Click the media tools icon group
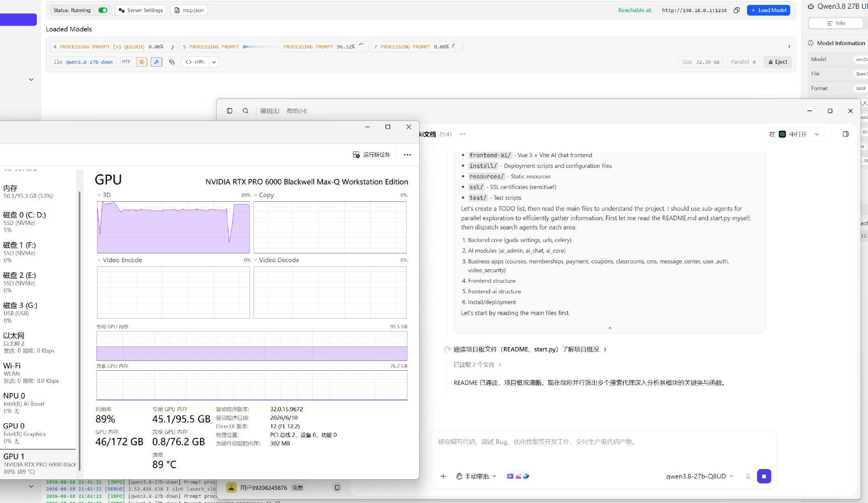868x503 pixels. [518, 476]
